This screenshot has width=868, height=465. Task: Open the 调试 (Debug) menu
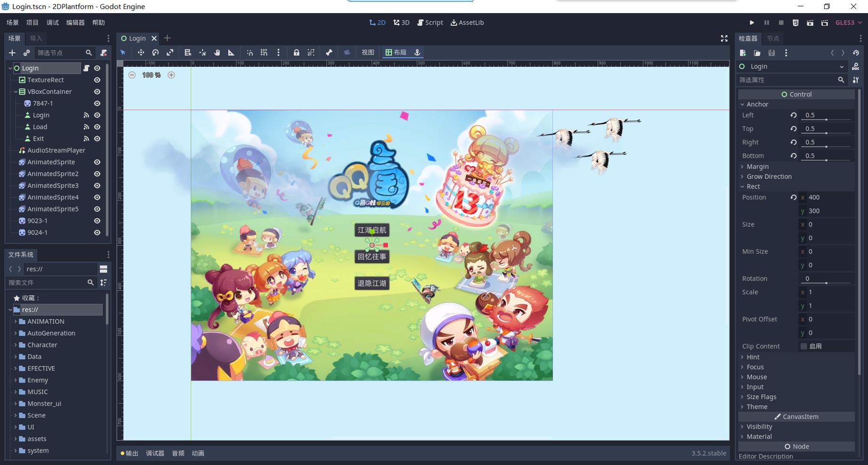click(52, 23)
